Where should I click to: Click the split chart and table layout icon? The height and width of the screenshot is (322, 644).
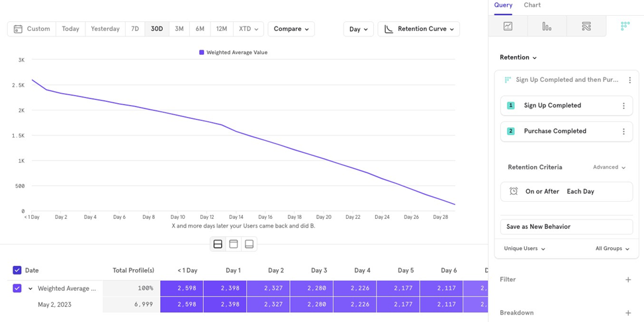[218, 245]
